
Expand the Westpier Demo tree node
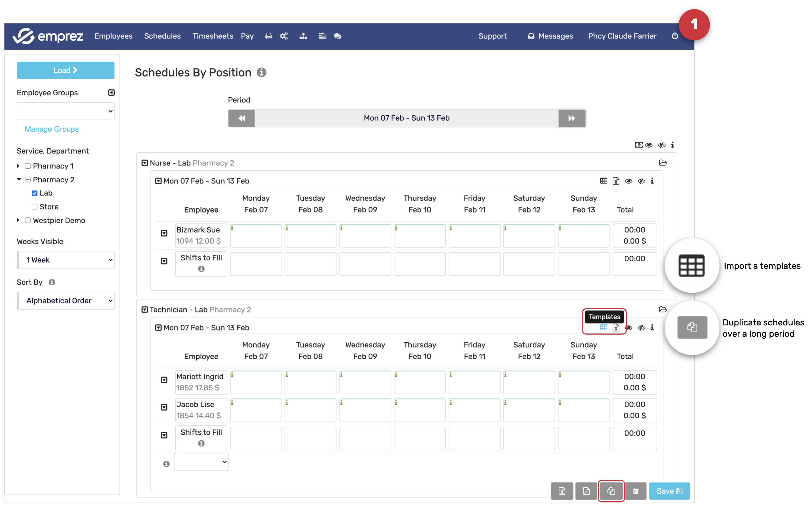[x=18, y=220]
